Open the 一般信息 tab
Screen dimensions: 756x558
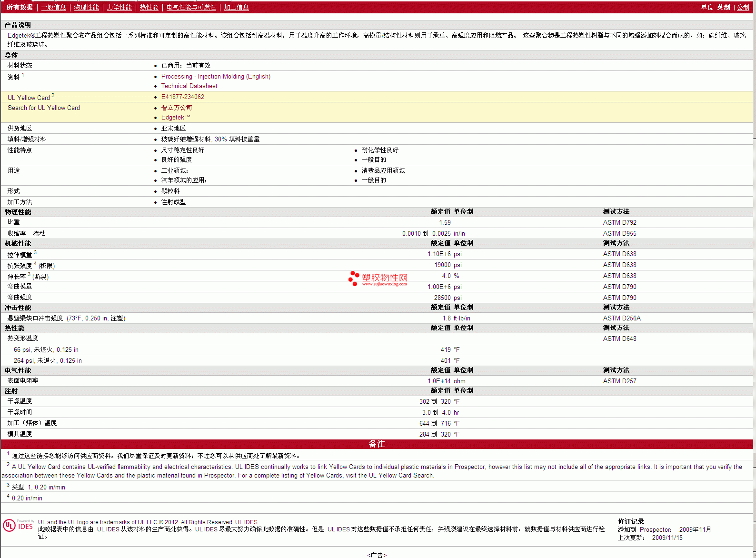[x=53, y=8]
